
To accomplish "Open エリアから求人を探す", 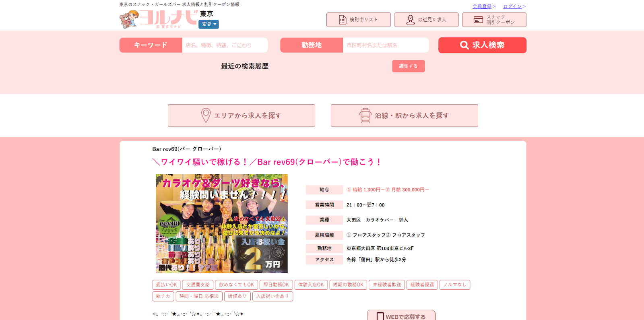I will [242, 116].
